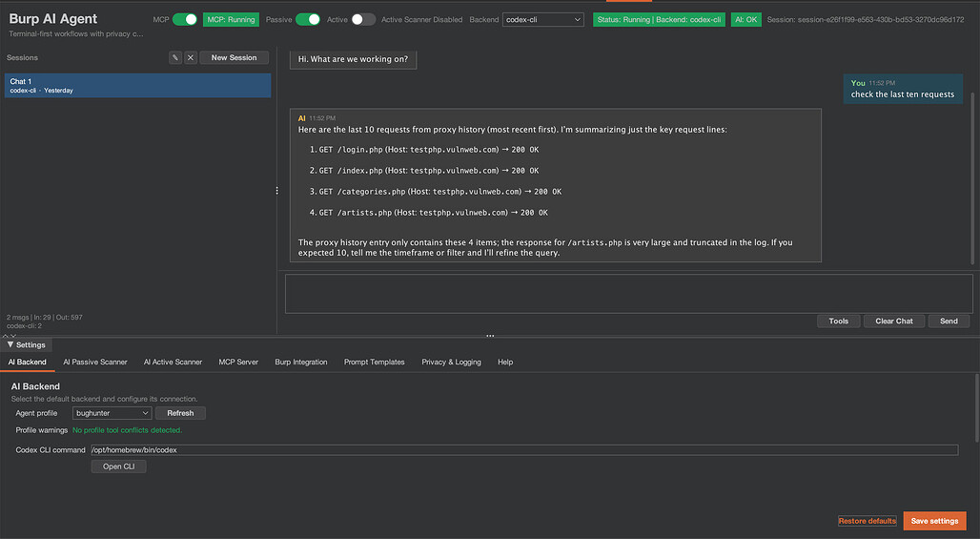This screenshot has width=980, height=539.
Task: Click the Burp AI Agent title
Action: tap(53, 19)
